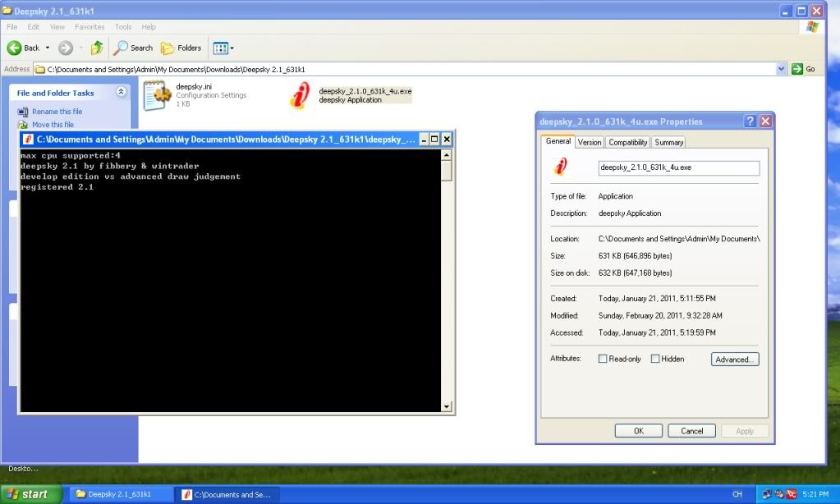Select the deepsky_2.1.0_631k_4u.exe application icon
This screenshot has height=504, width=840.
pyautogui.click(x=300, y=95)
